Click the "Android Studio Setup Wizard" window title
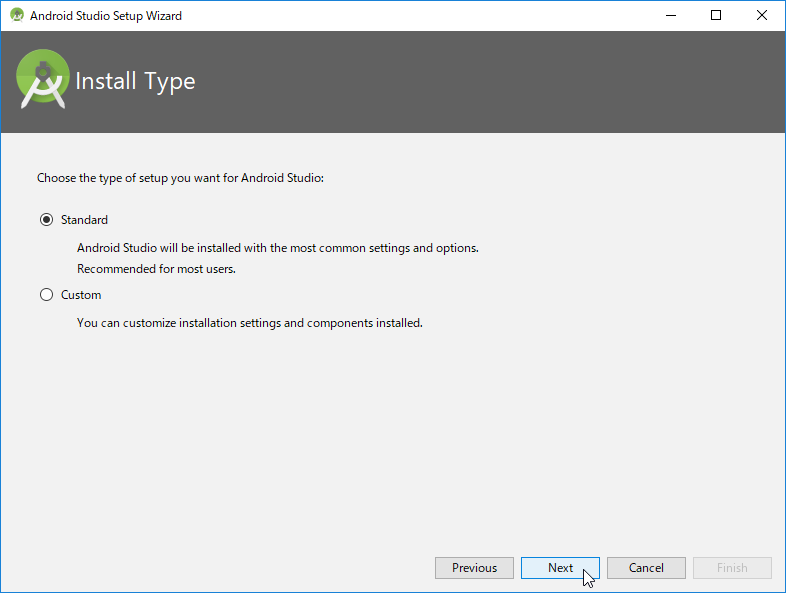 click(106, 16)
